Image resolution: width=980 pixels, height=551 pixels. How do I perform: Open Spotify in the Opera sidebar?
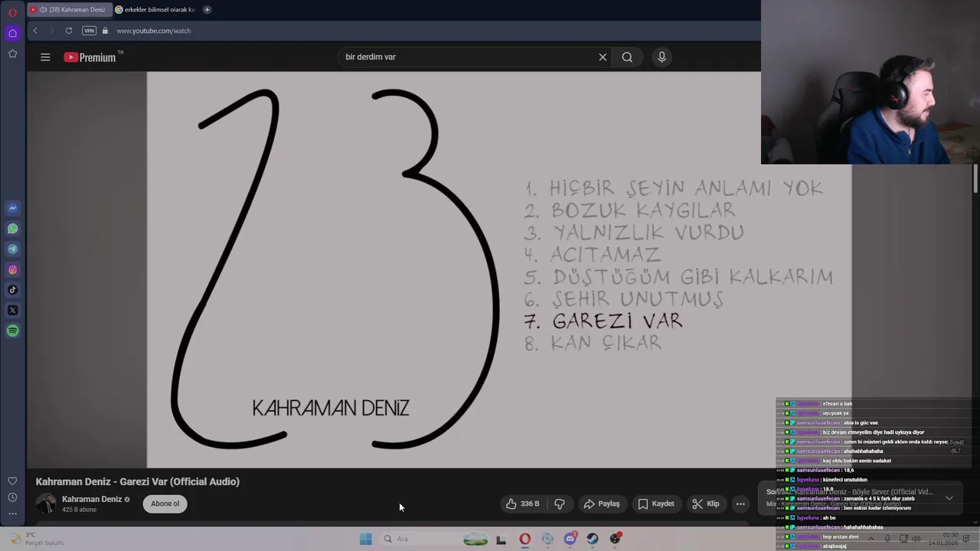click(12, 331)
